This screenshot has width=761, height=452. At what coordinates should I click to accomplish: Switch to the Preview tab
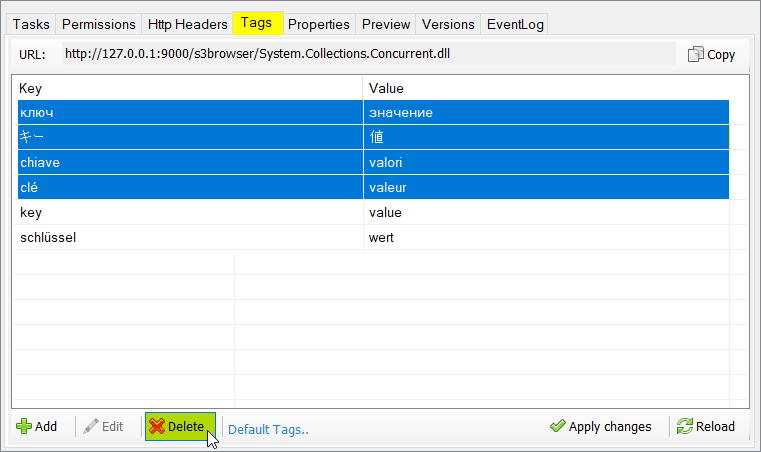point(386,24)
